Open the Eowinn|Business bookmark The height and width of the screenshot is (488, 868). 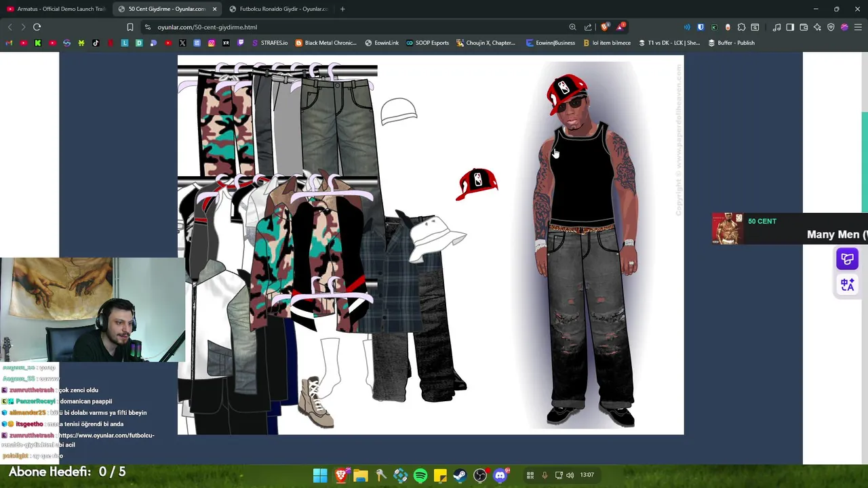(x=551, y=43)
